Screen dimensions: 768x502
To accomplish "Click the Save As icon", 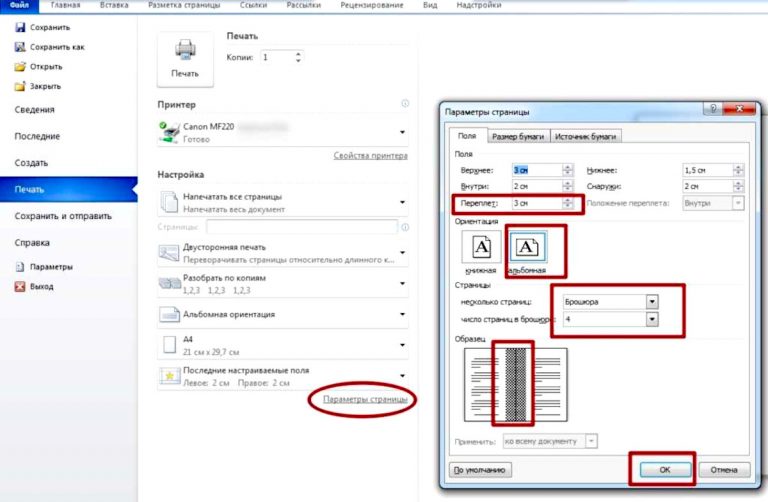I will click(x=20, y=47).
